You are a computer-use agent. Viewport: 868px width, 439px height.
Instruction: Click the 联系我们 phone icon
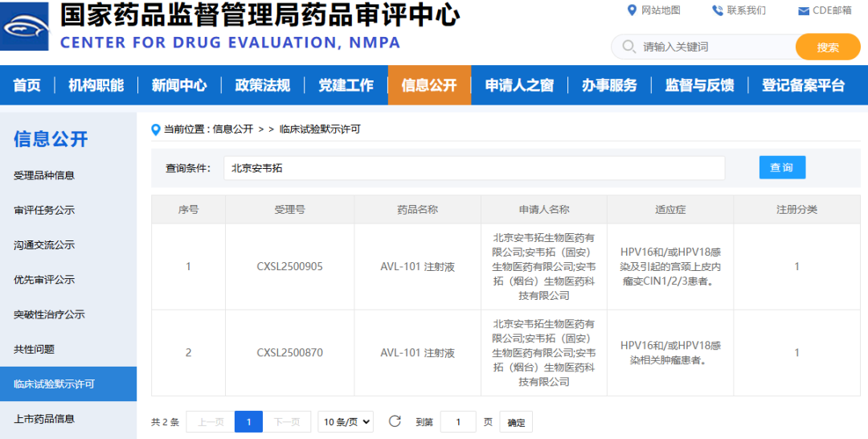click(x=717, y=10)
